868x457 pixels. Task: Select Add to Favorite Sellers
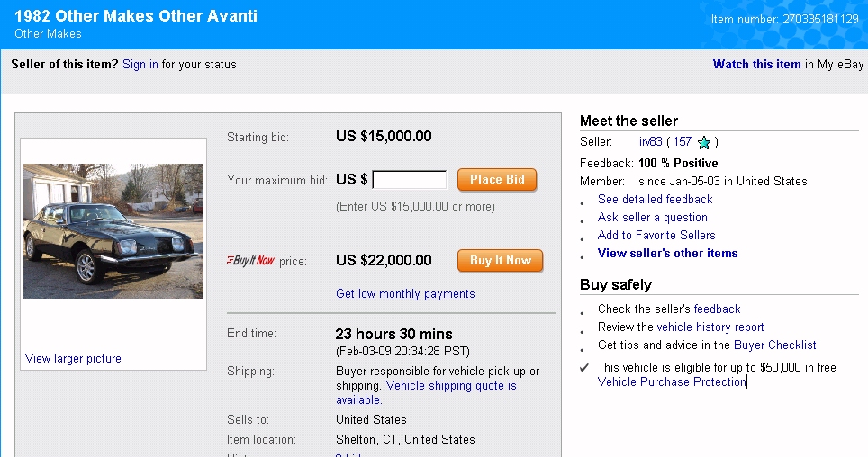(656, 236)
